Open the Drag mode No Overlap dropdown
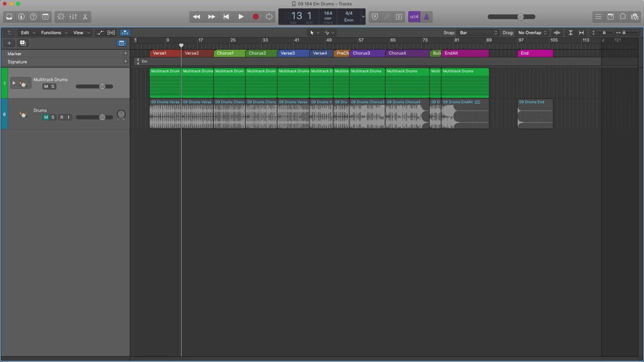Screen dimensions: 644x362 point(532,33)
